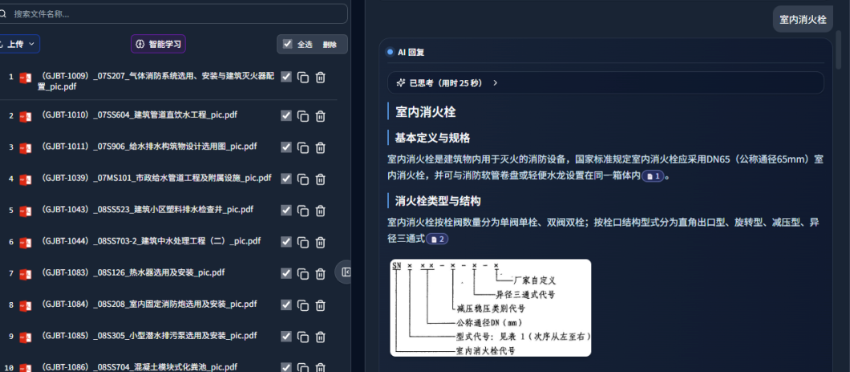Uncheck the 07MS101 市政给水管道 checkbox

click(x=286, y=178)
